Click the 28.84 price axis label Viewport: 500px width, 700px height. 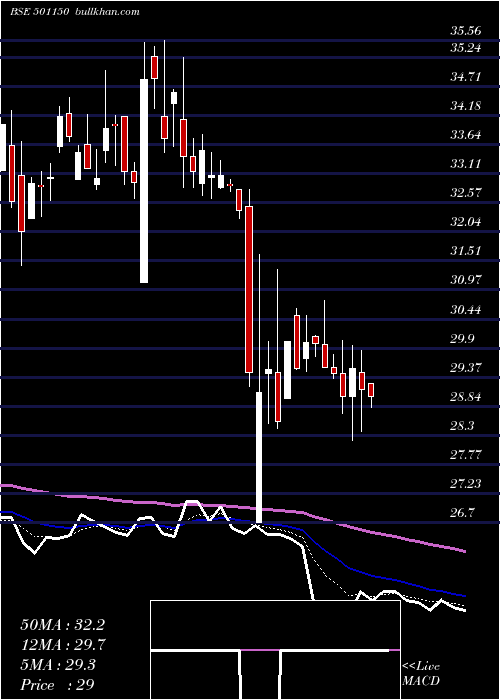click(466, 397)
